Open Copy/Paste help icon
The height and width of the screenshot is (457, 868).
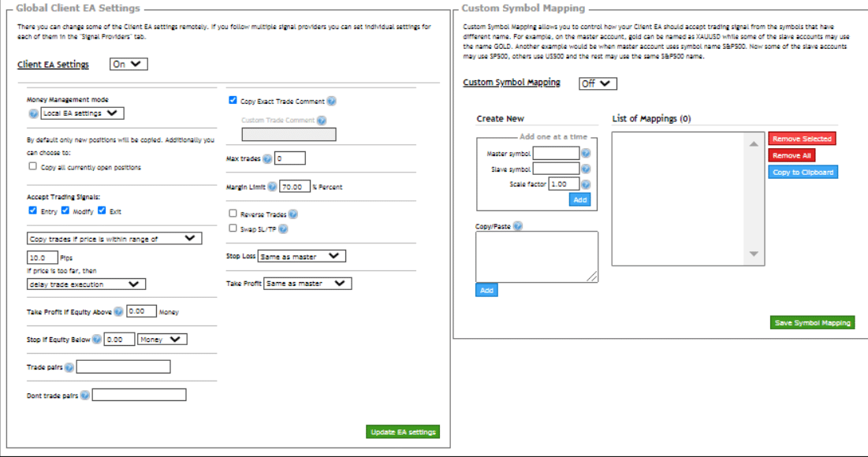coord(518,225)
